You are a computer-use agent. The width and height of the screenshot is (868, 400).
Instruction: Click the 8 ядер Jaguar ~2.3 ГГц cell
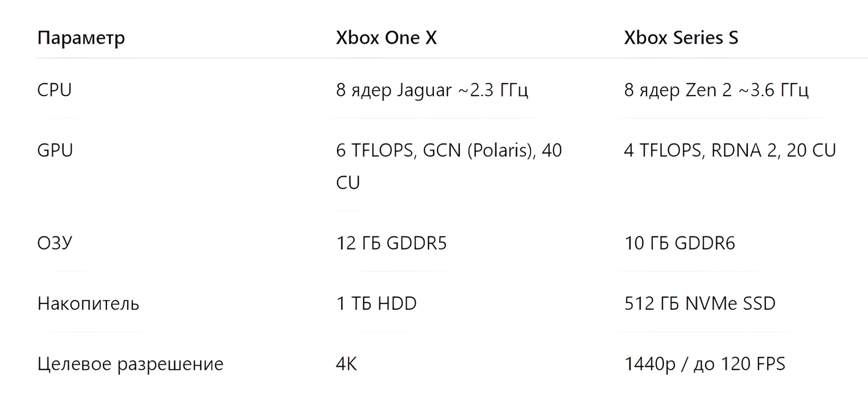click(x=432, y=90)
